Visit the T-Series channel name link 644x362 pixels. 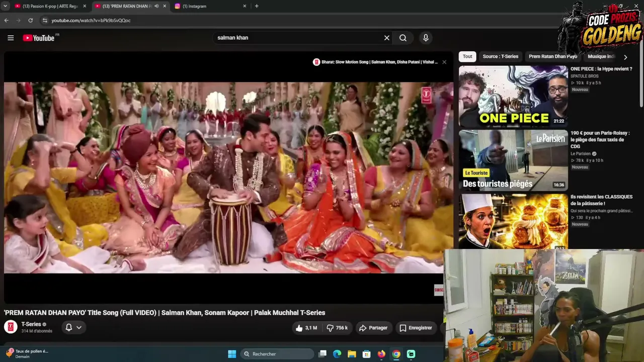click(x=31, y=324)
